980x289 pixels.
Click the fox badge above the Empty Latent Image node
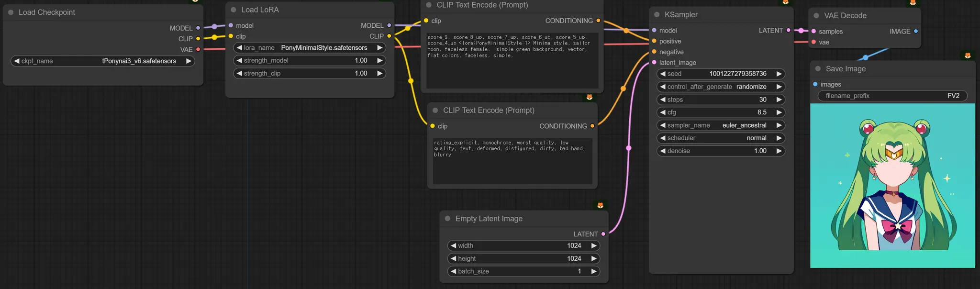click(600, 205)
